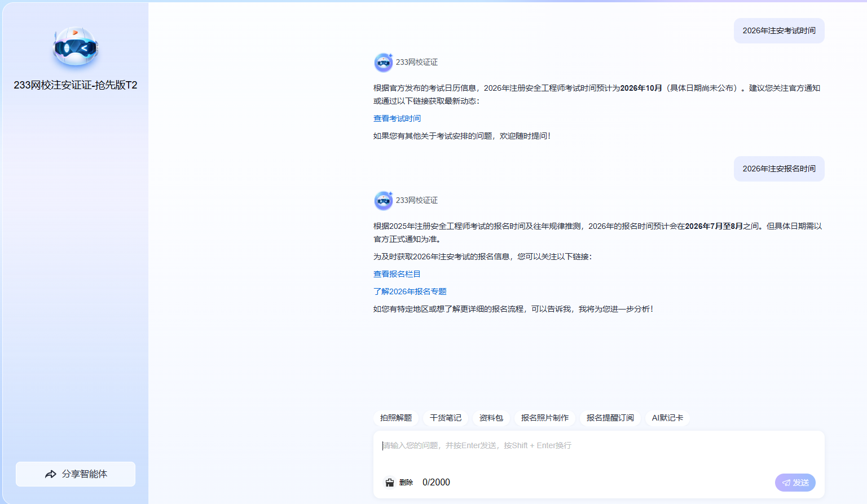Viewport: 867px width, 504px height.
Task: Click the large robot avatar in the sidebar
Action: 76,47
